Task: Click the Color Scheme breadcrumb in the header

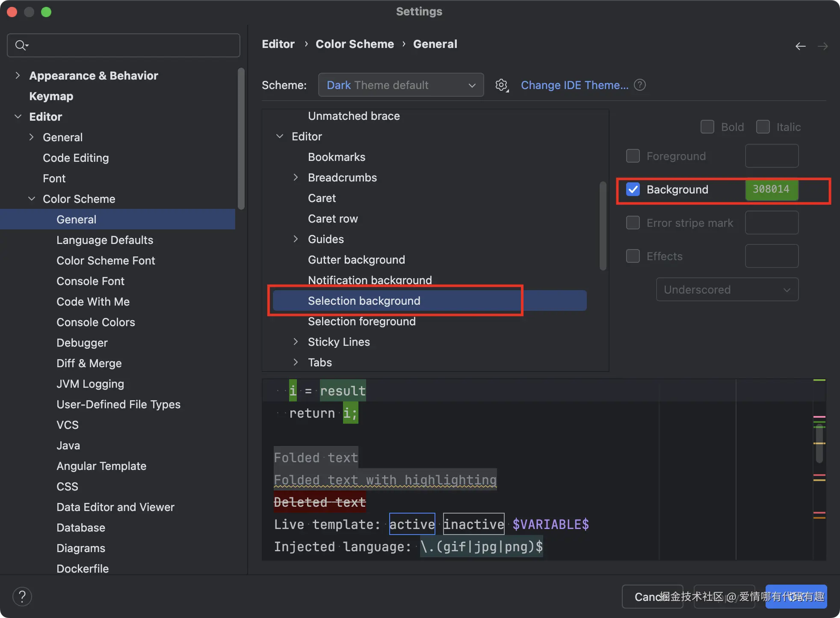Action: [x=355, y=44]
